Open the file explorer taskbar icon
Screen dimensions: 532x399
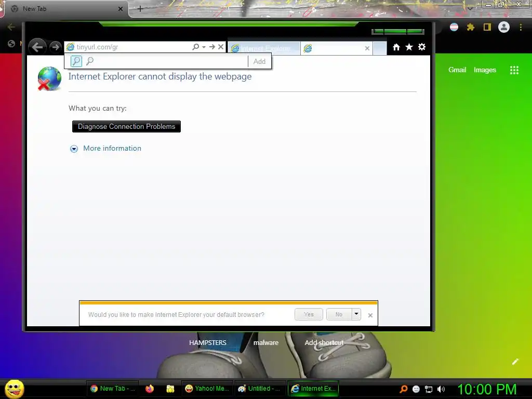coord(170,389)
